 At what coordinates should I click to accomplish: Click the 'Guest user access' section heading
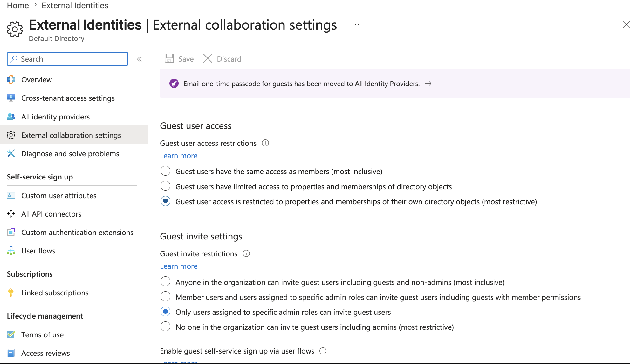click(x=195, y=126)
